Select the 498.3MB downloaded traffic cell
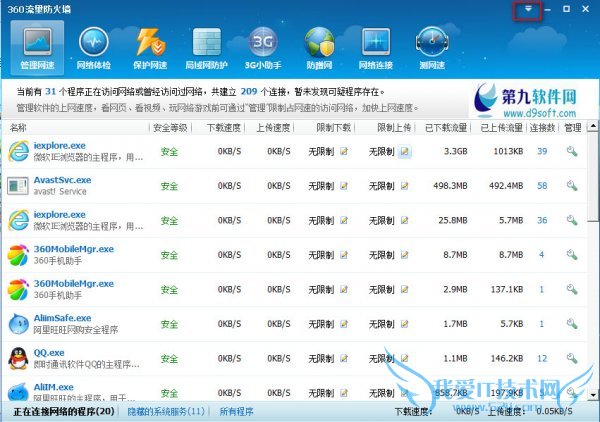 450,186
